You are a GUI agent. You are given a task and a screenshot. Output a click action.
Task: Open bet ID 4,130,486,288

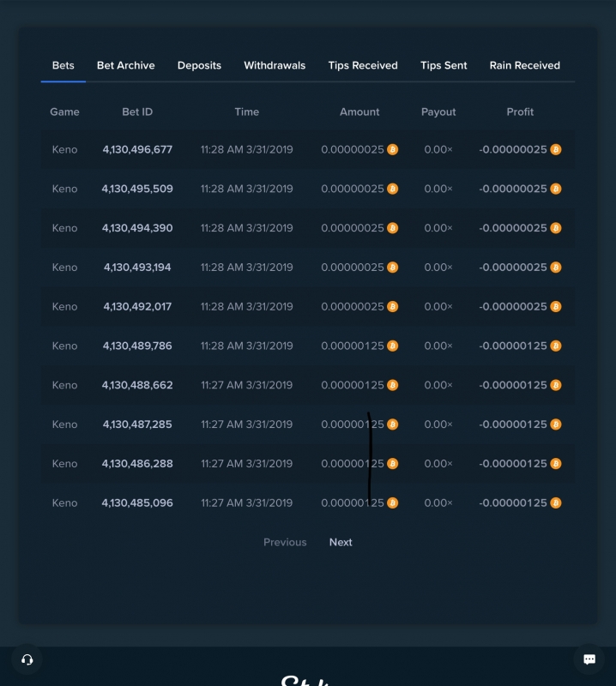tap(137, 464)
